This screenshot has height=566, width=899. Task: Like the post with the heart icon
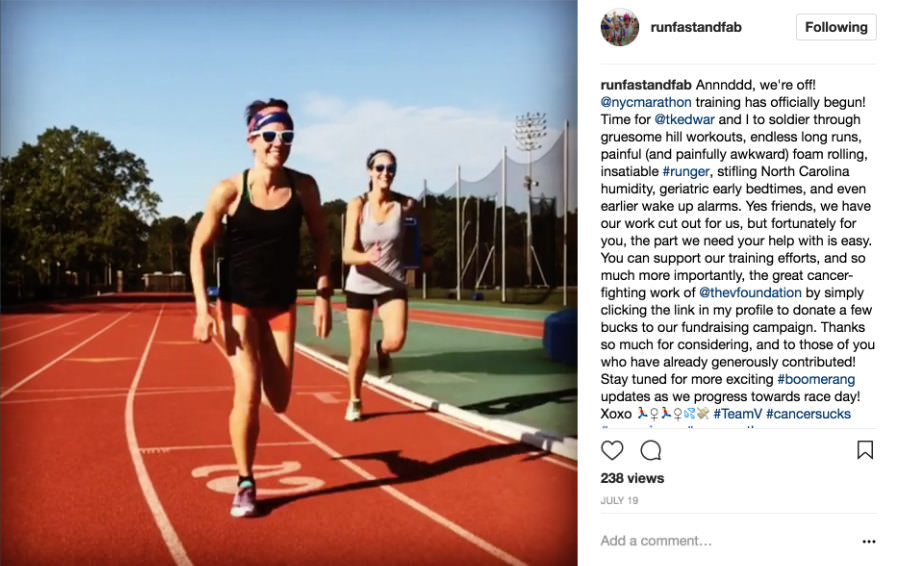(x=612, y=451)
